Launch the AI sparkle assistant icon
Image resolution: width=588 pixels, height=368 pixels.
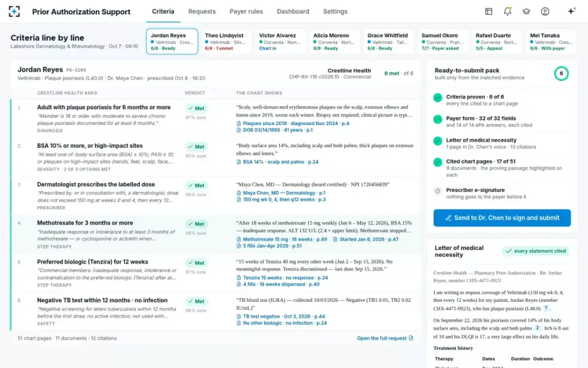click(571, 11)
